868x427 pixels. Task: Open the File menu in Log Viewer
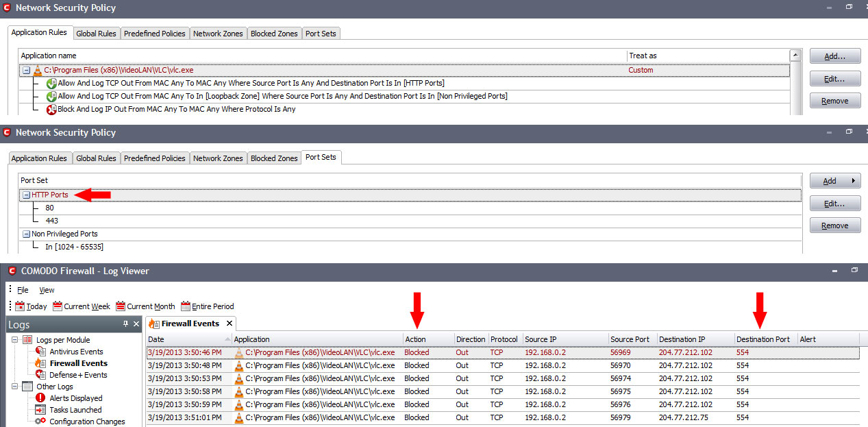pyautogui.click(x=23, y=290)
